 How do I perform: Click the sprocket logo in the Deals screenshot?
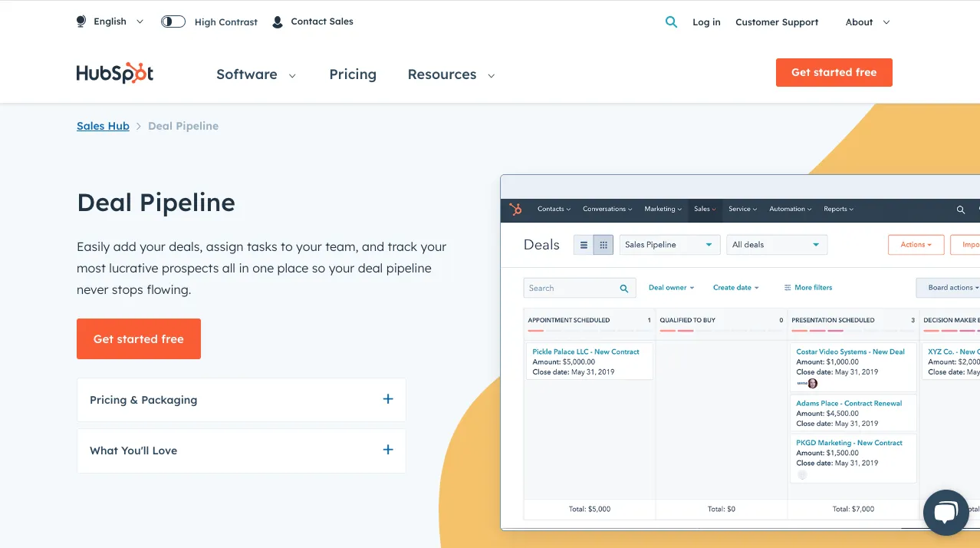[x=516, y=209]
